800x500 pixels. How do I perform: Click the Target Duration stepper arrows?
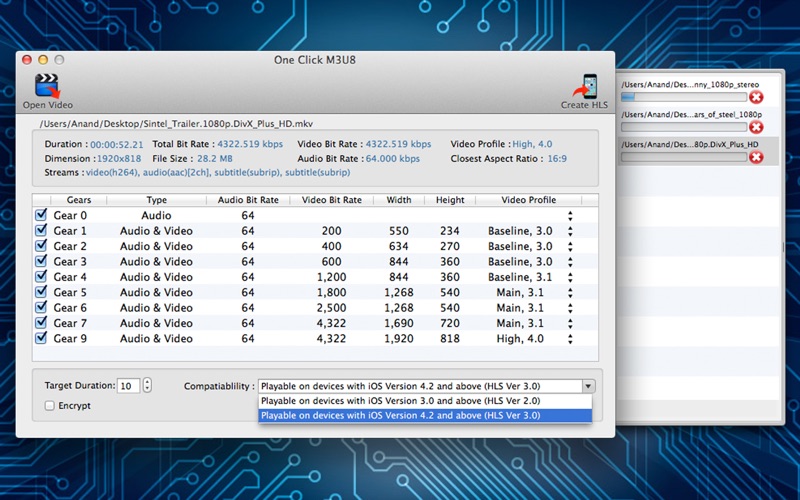click(x=147, y=385)
